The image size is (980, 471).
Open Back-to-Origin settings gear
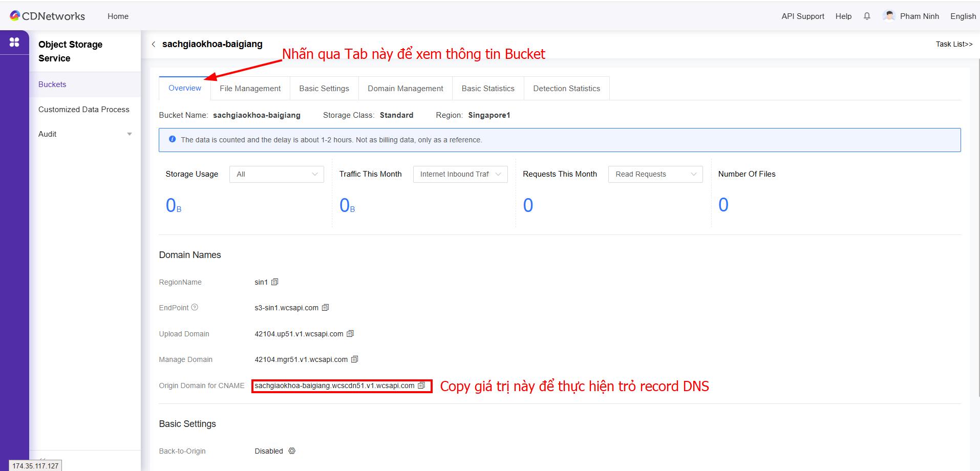point(292,451)
